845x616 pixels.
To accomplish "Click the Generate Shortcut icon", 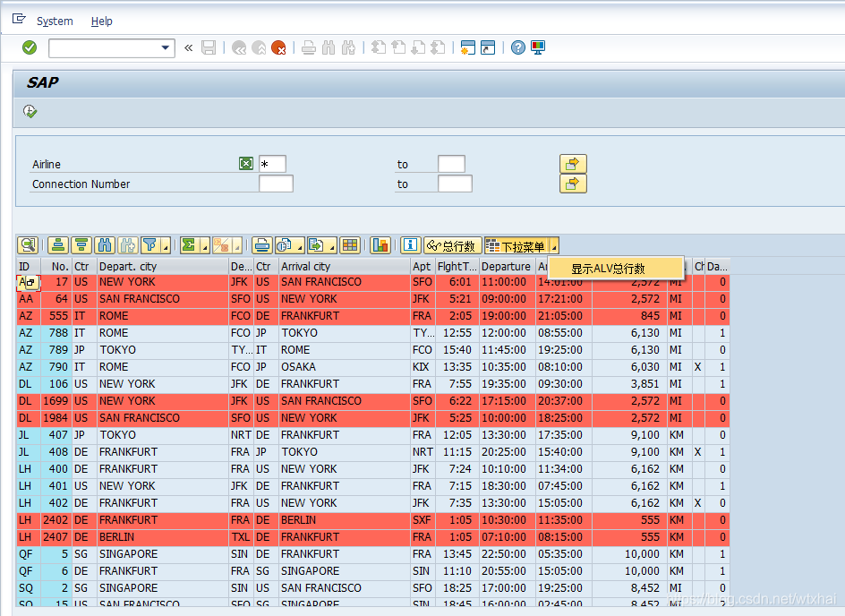I will 488,47.
